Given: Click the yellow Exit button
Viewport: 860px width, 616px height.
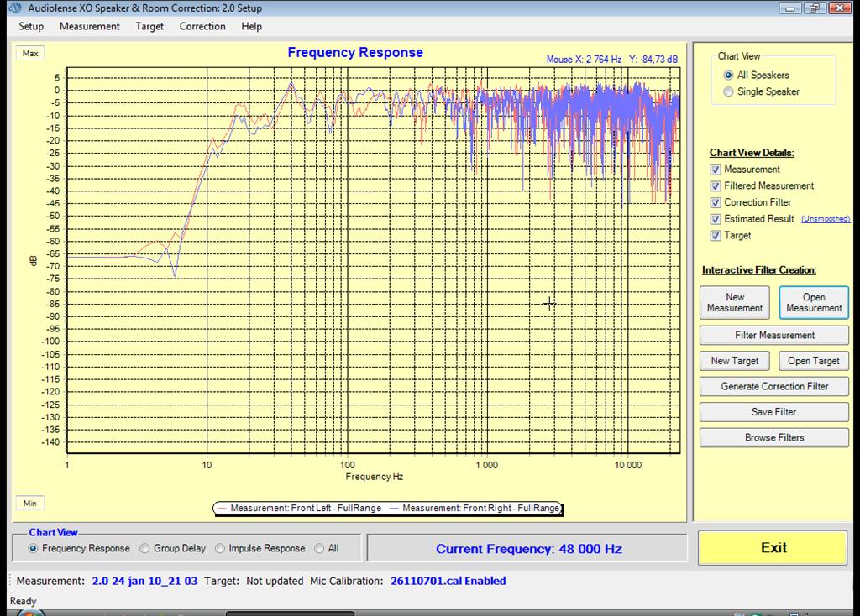Looking at the screenshot, I should pos(773,547).
